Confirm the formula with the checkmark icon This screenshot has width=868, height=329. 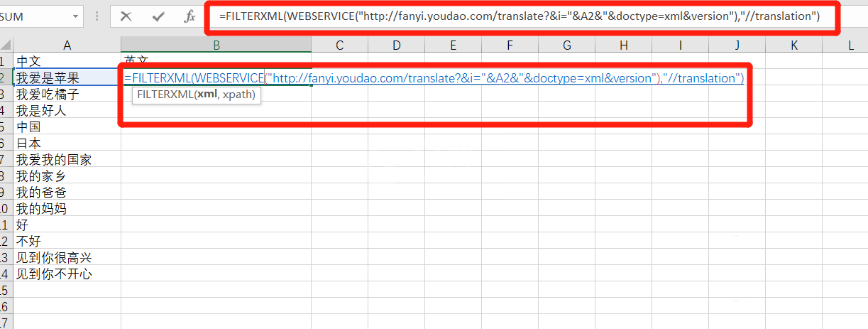[x=158, y=16]
